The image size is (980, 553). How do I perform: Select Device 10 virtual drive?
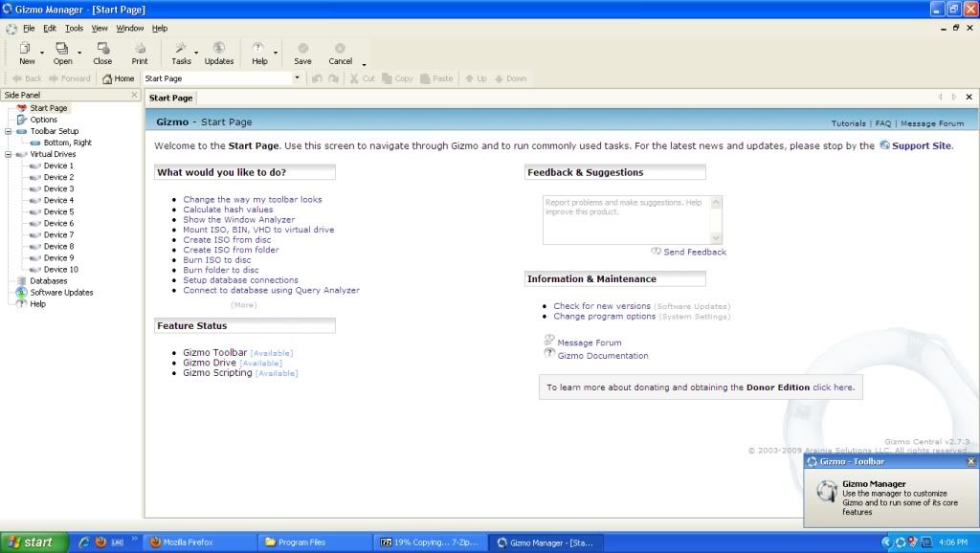[x=60, y=269]
